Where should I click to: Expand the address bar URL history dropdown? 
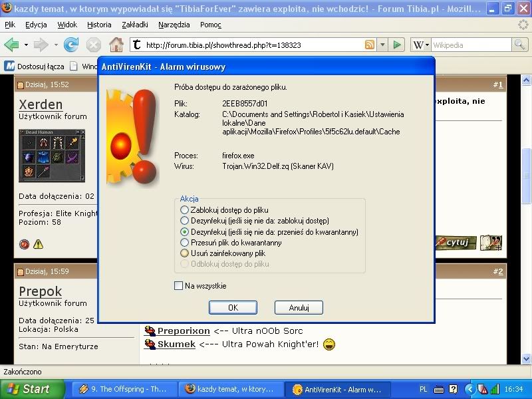(x=382, y=45)
